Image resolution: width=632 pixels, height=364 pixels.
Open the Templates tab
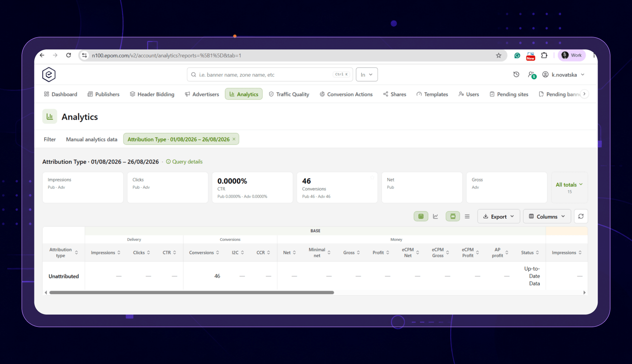point(432,94)
